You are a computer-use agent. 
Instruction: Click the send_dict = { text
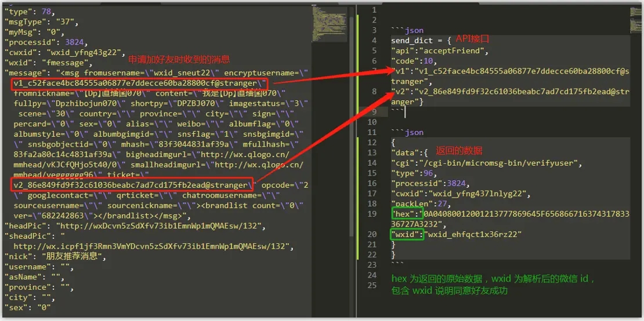pos(421,41)
